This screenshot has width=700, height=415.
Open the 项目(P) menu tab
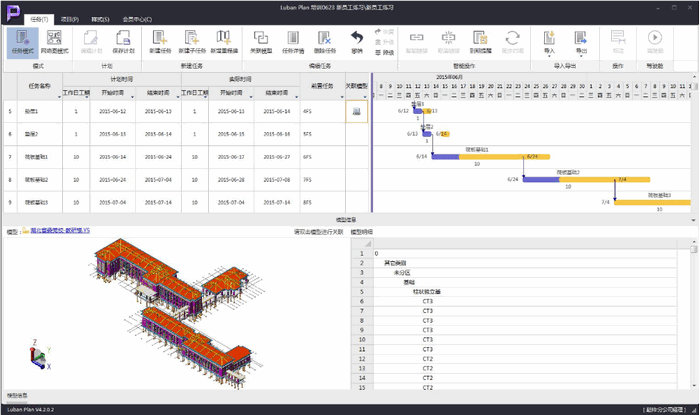coord(69,18)
